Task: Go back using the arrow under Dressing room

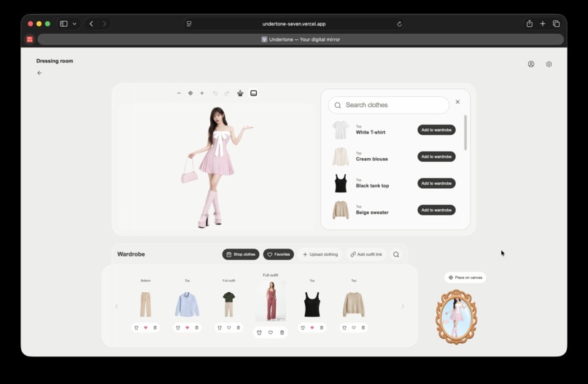Action: click(39, 73)
